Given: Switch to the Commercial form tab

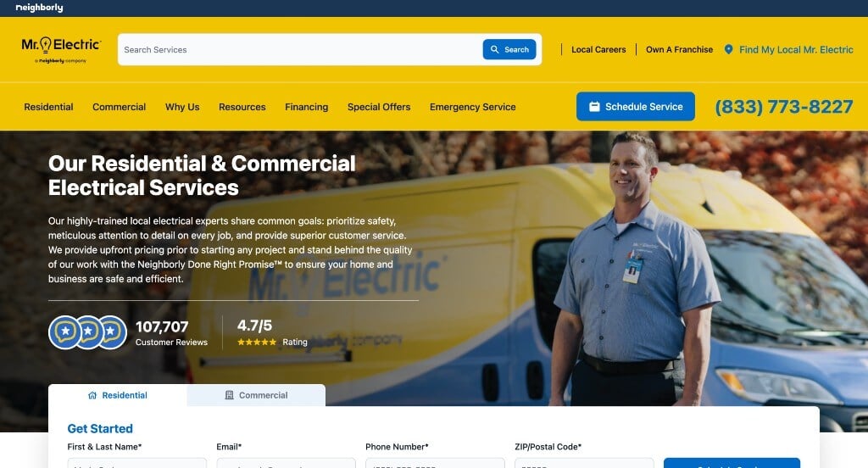Looking at the screenshot, I should tap(256, 395).
